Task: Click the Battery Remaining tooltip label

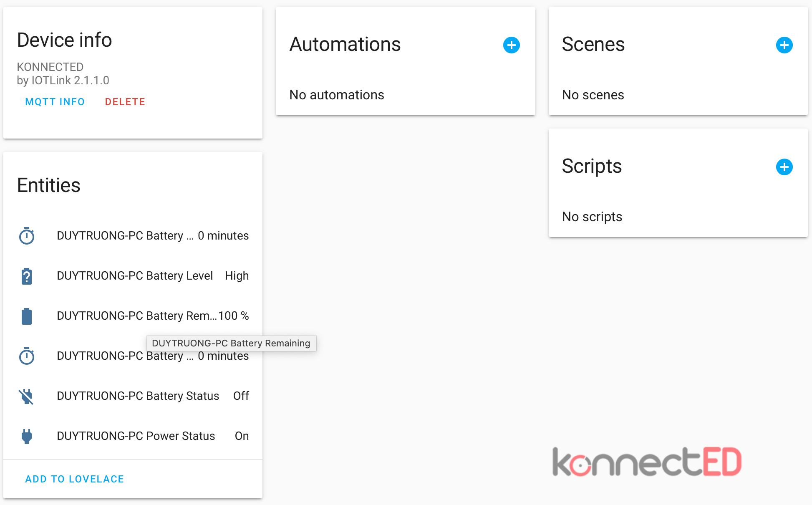Action: 231,343
